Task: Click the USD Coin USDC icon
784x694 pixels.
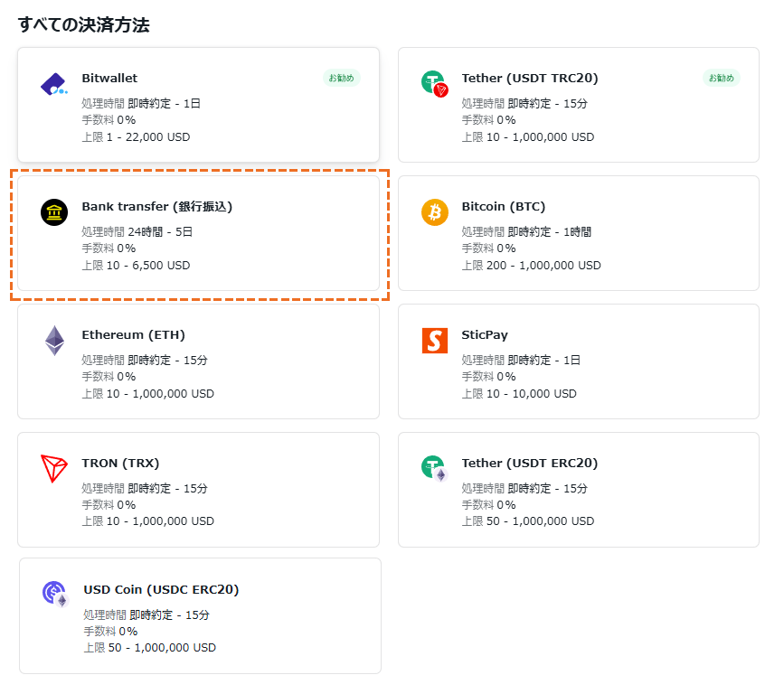Action: (55, 594)
